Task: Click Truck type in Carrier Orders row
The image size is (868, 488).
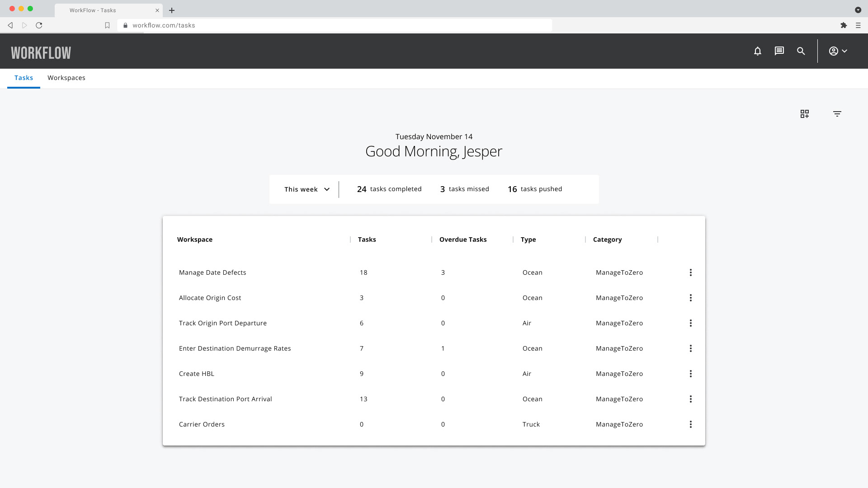Action: pyautogui.click(x=531, y=424)
